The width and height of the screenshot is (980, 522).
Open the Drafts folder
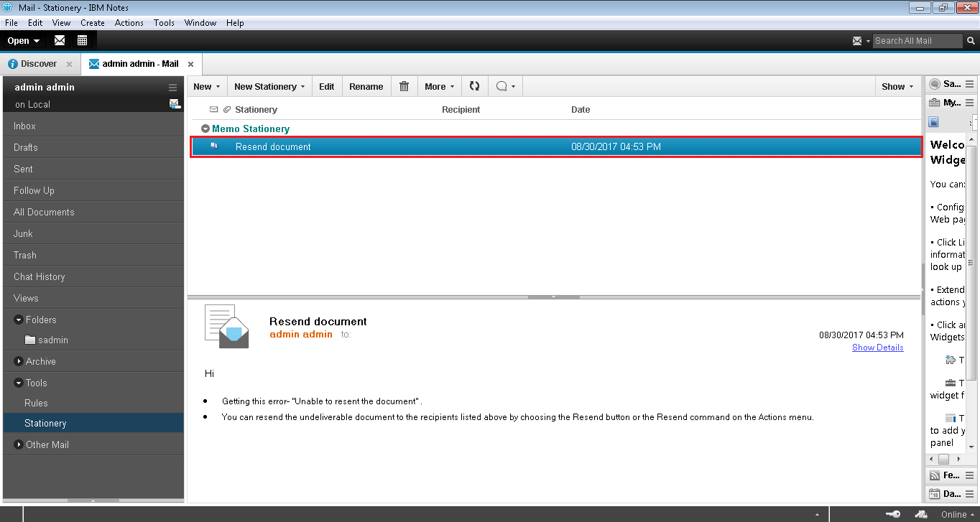click(x=93, y=147)
